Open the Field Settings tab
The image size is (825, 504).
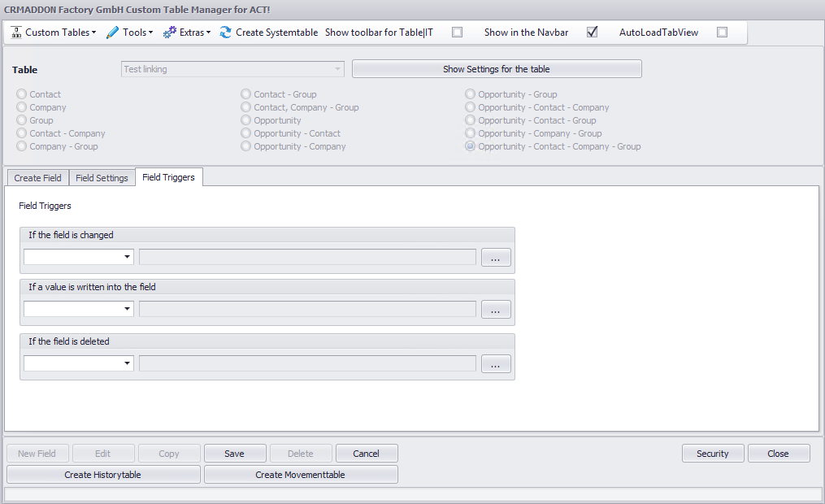pyautogui.click(x=102, y=176)
